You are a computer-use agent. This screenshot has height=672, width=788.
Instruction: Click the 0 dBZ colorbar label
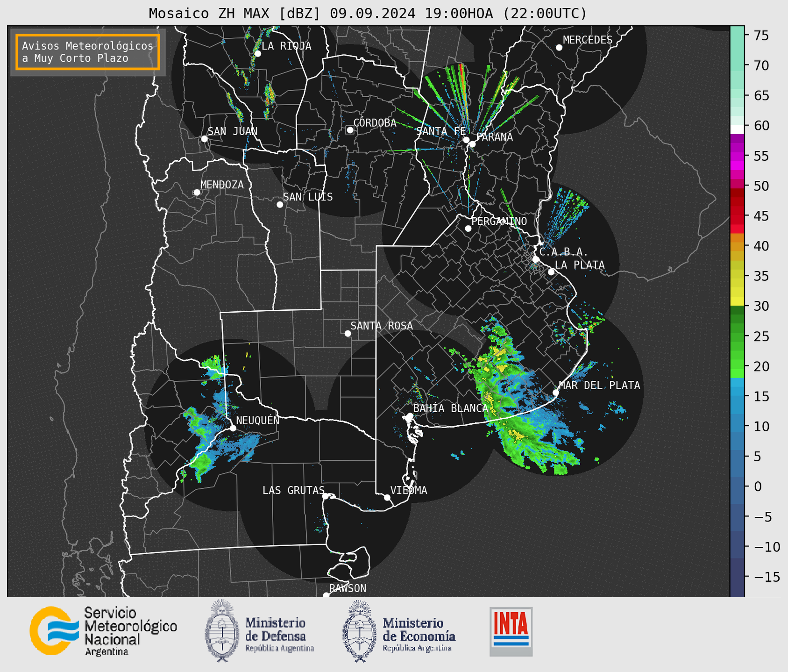(x=757, y=486)
